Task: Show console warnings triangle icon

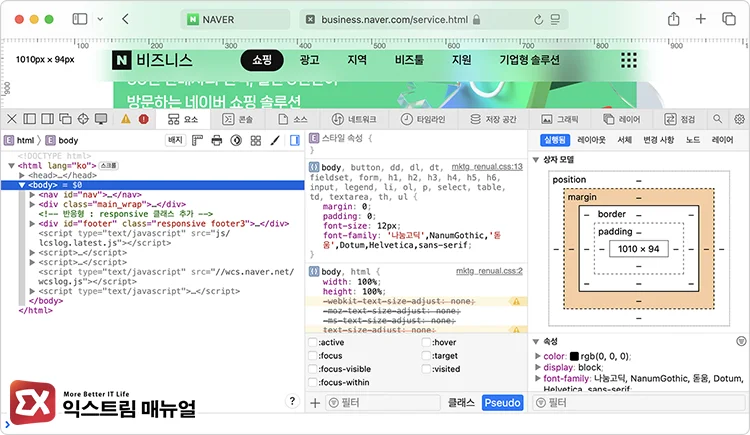Action: point(125,119)
